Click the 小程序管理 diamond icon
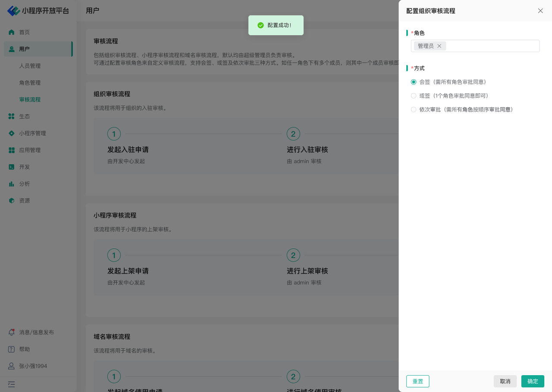552x392 pixels. (x=12, y=134)
